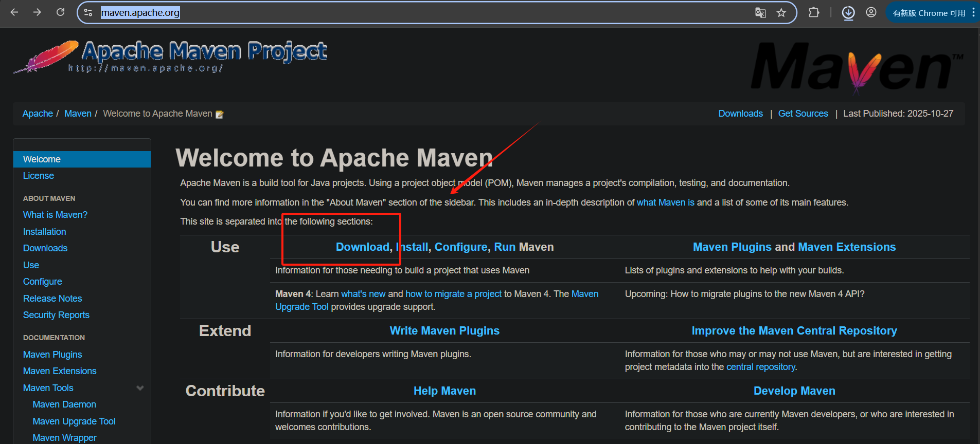Open Maven Upgrade Tool sidebar sub-item
The image size is (980, 444).
pos(74,421)
